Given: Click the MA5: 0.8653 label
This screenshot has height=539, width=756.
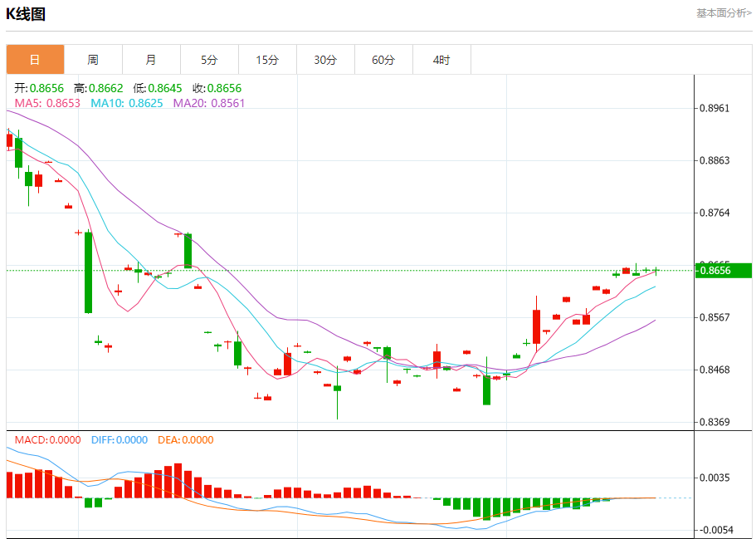Looking at the screenshot, I should (47, 103).
